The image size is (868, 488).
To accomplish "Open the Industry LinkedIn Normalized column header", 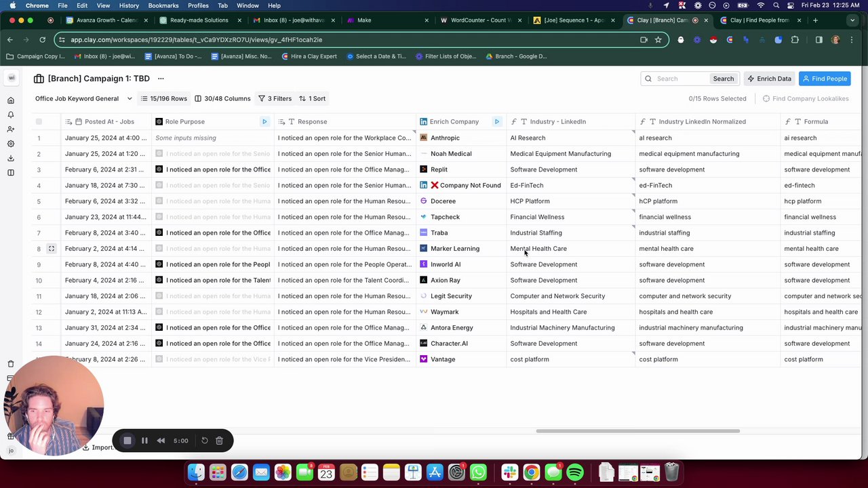I will 708,121.
